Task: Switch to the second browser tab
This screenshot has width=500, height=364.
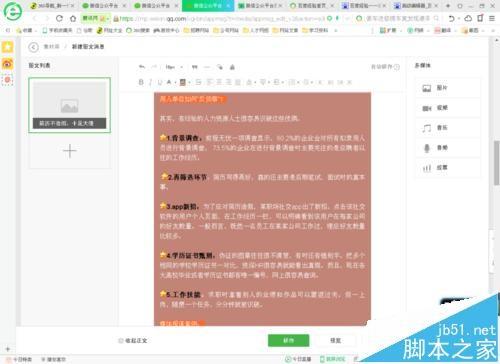Action: [x=104, y=6]
